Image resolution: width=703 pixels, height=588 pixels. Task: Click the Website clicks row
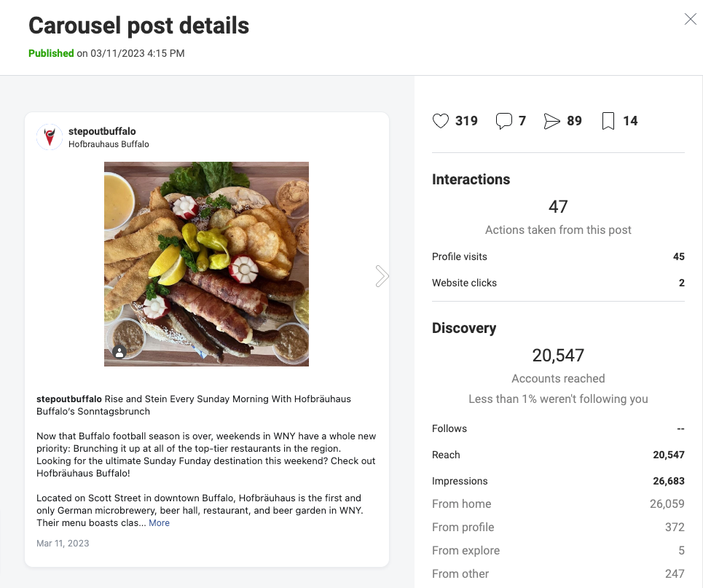click(558, 283)
